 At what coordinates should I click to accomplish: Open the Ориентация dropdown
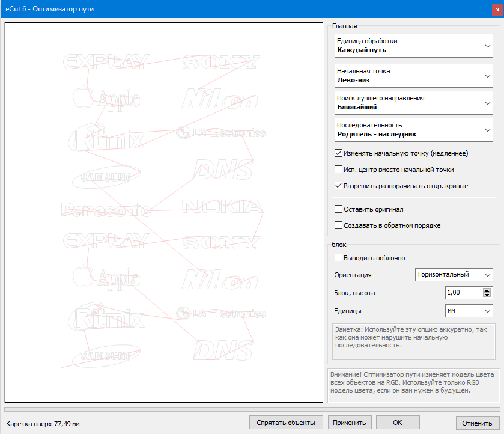tap(454, 275)
